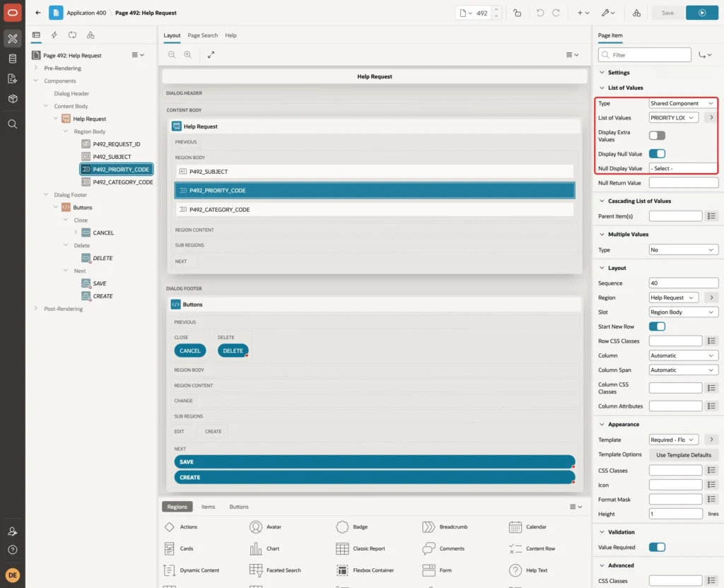Click the sidebar search magnifier icon
Screen dimensions: 724x588
(13, 124)
